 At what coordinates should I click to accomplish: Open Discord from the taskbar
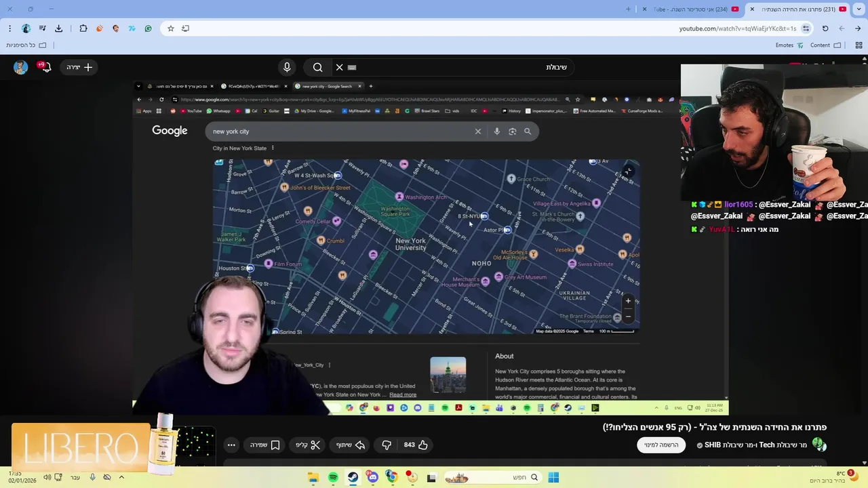372,478
